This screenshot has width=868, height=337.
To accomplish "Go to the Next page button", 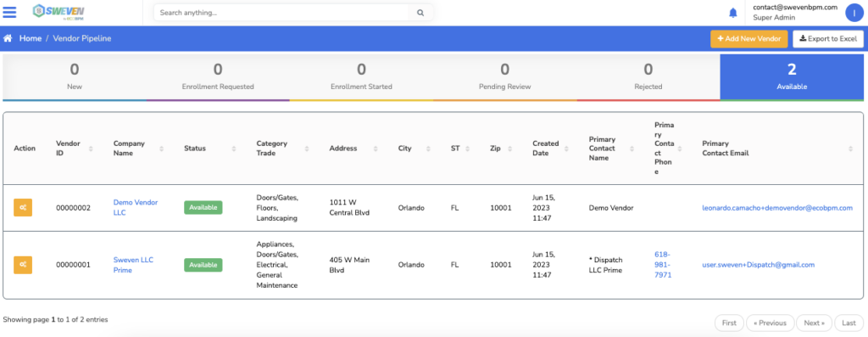I will [815, 323].
